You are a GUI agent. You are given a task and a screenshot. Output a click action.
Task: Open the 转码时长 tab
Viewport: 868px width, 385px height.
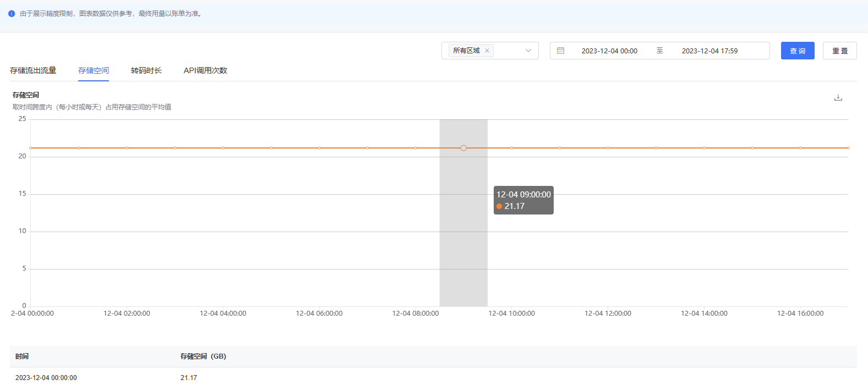(146, 70)
